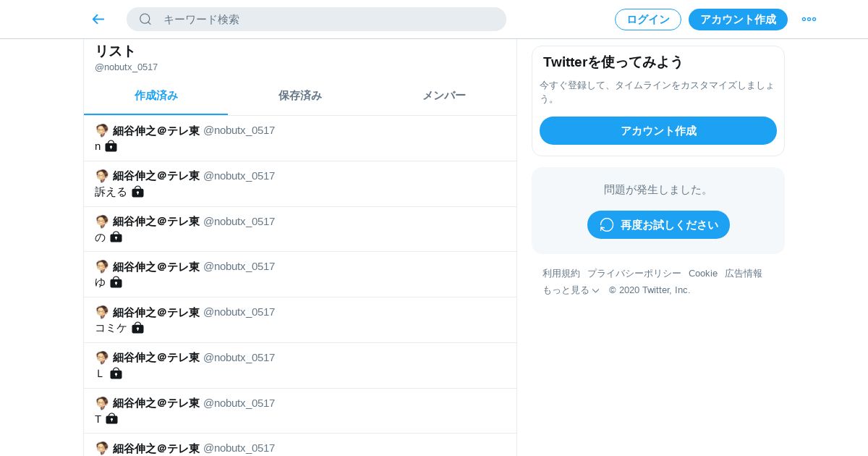The image size is (868, 456).
Task: Click the retry circular arrow icon
Action: (x=607, y=225)
